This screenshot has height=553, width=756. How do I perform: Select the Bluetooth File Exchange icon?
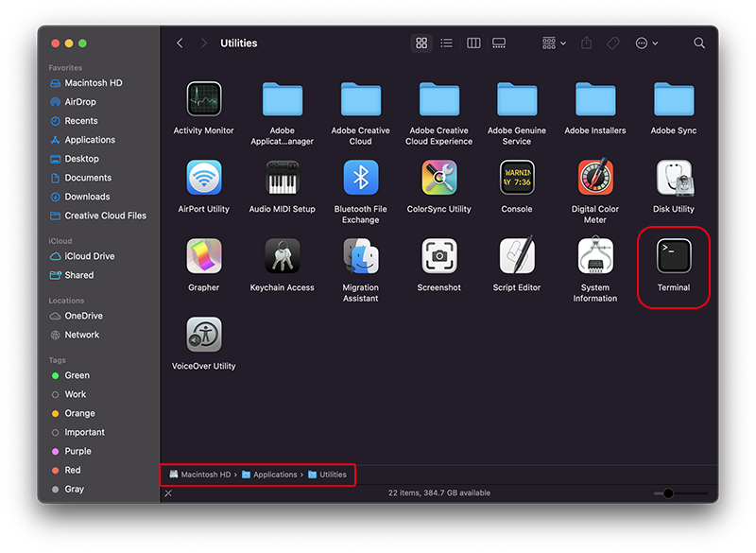tap(361, 178)
